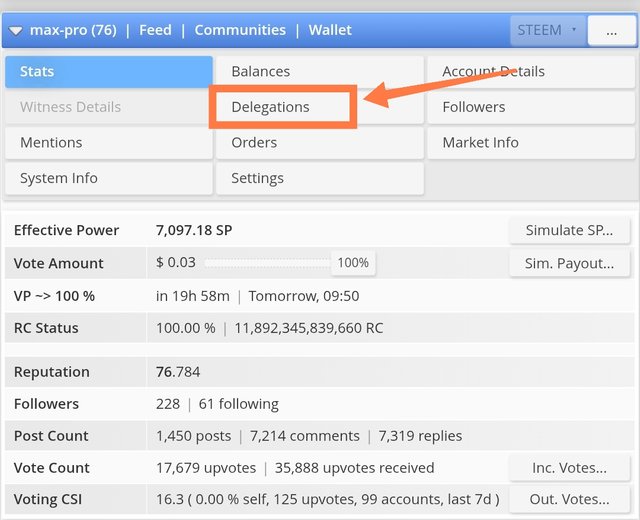Expand the account dropdown triangle beside max-pro
Viewport: 640px width, 520px height.
[x=16, y=31]
